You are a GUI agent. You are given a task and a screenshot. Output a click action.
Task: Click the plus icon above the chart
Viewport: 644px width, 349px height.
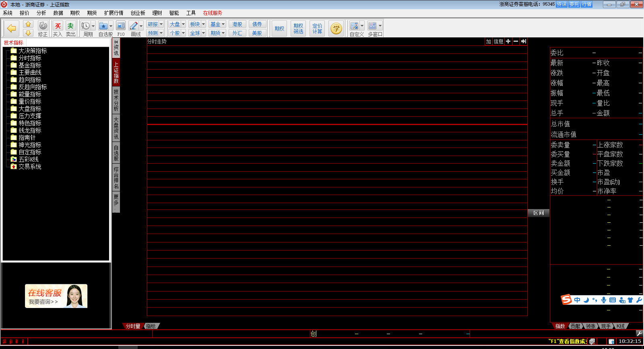508,41
